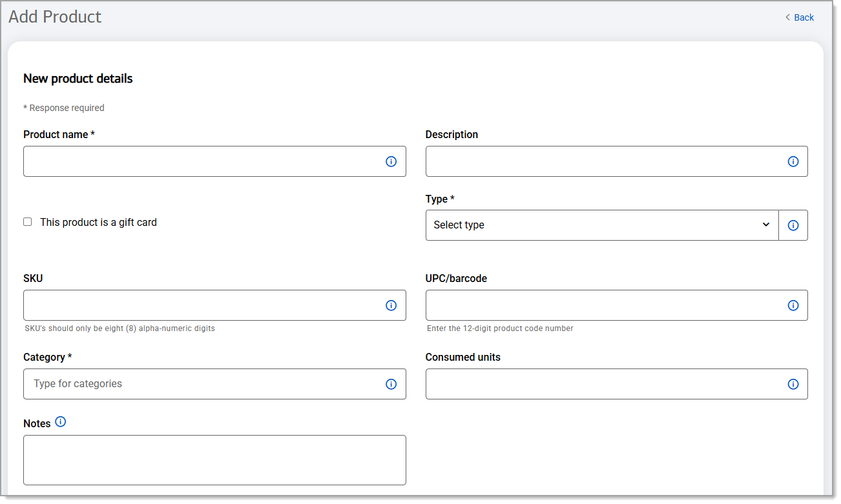Click the Description info icon
Viewport: 841px width, 504px height.
(x=793, y=161)
